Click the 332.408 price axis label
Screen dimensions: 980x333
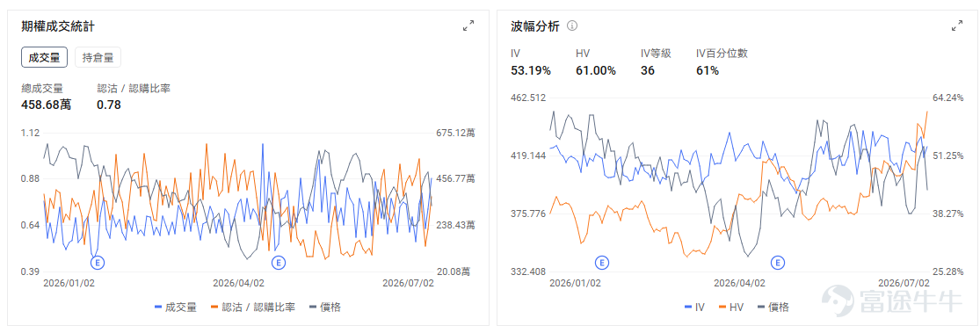(529, 271)
